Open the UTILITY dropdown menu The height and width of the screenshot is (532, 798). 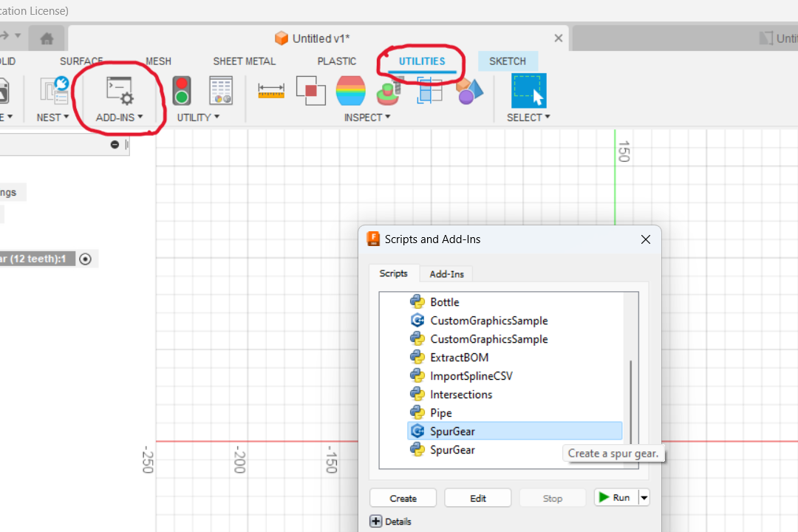(198, 117)
